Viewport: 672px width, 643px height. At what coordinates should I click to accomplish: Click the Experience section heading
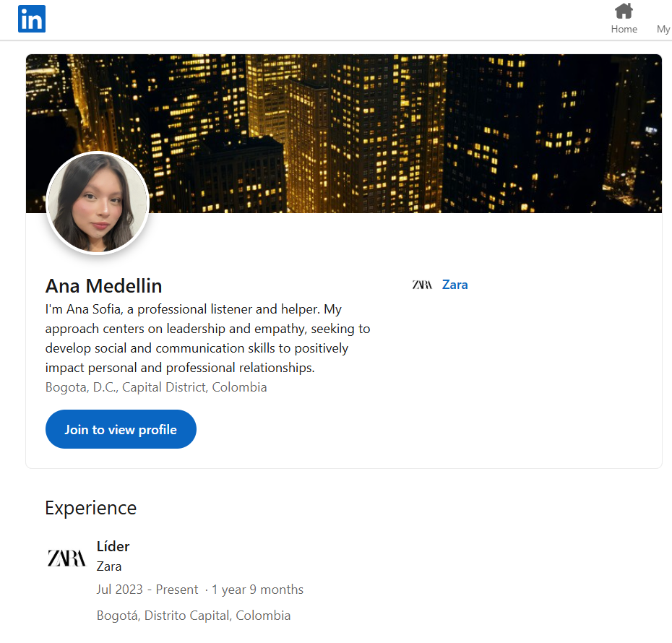(x=90, y=508)
